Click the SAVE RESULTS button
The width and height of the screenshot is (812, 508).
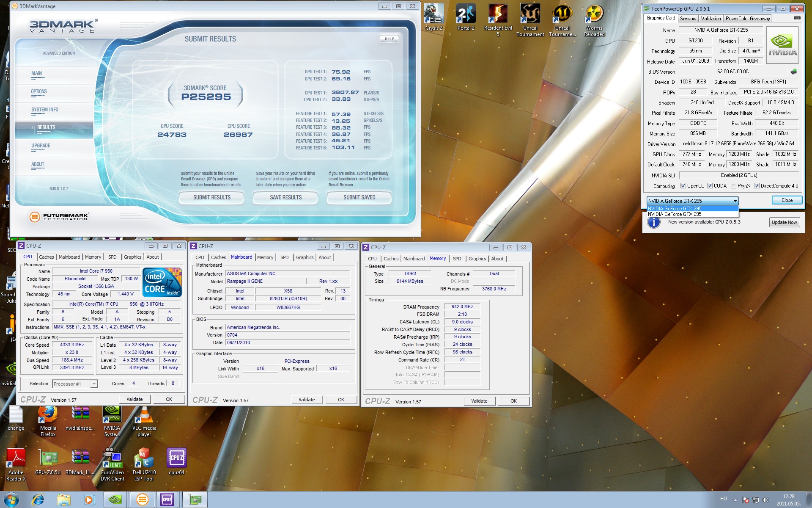(x=285, y=198)
